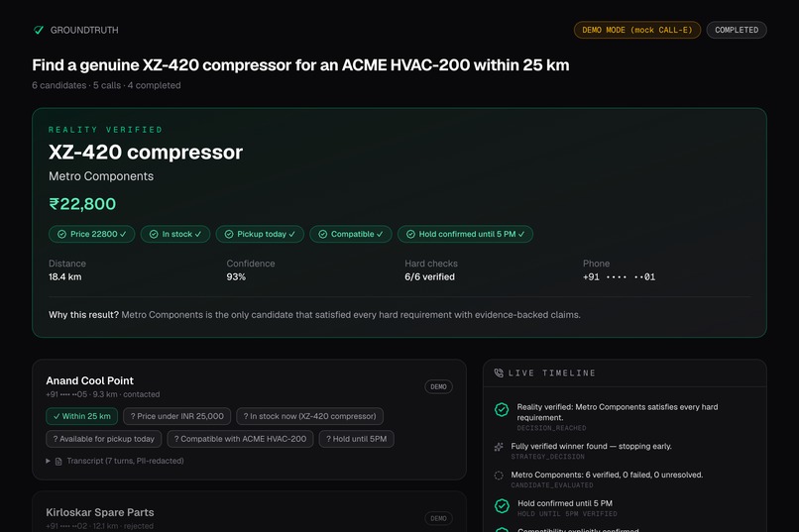Open the Hold confirmed until 5 PM chip
Screen dimensions: 799x532
point(465,234)
